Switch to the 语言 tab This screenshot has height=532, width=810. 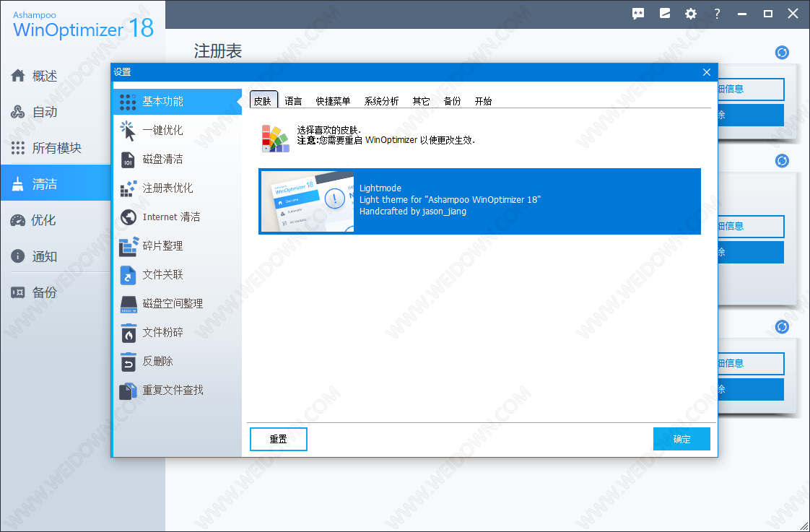[x=293, y=101]
